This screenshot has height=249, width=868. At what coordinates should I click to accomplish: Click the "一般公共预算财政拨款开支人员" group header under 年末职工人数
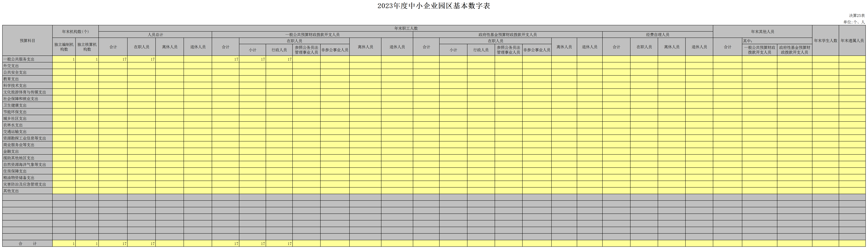312,35
